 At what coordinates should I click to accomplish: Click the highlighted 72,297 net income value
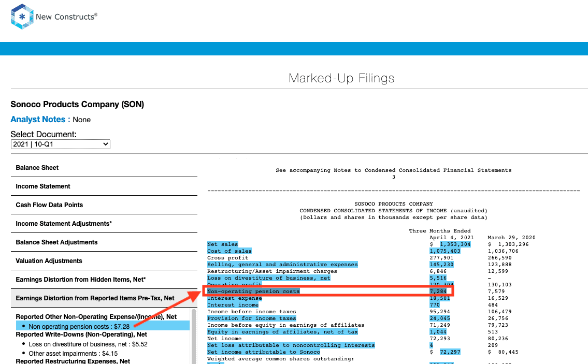pyautogui.click(x=450, y=352)
